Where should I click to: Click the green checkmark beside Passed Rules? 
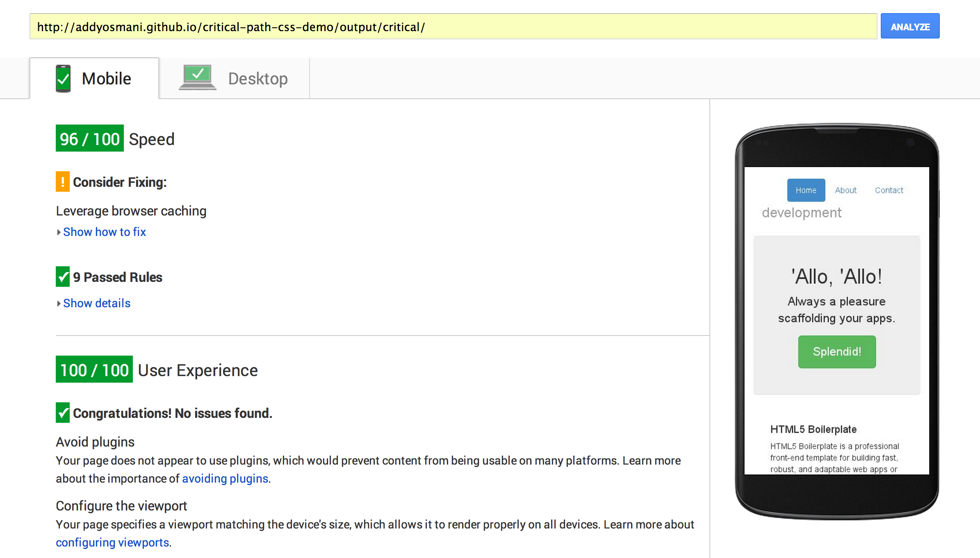tap(63, 277)
